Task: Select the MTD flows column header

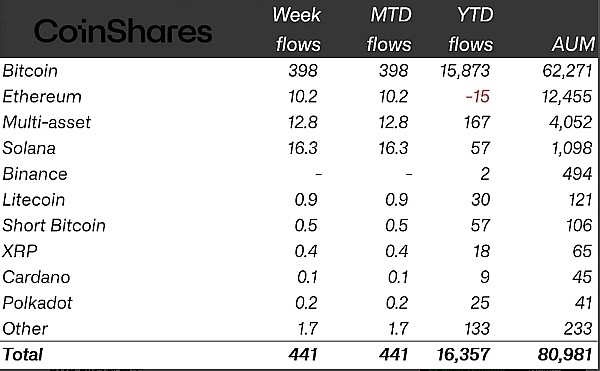Action: point(389,30)
